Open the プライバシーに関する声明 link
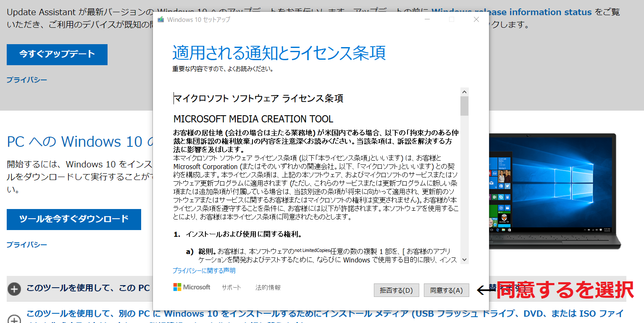Screen dimensions: 644x323 point(204,270)
